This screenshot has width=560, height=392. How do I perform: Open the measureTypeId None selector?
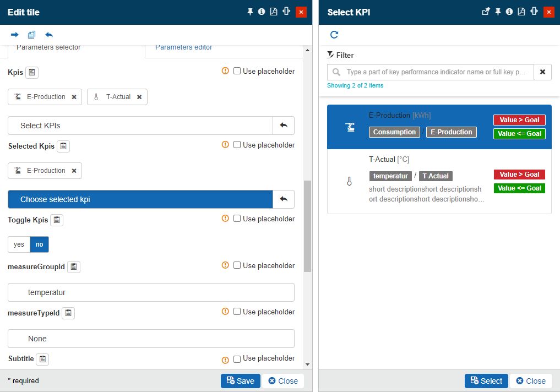(151, 339)
